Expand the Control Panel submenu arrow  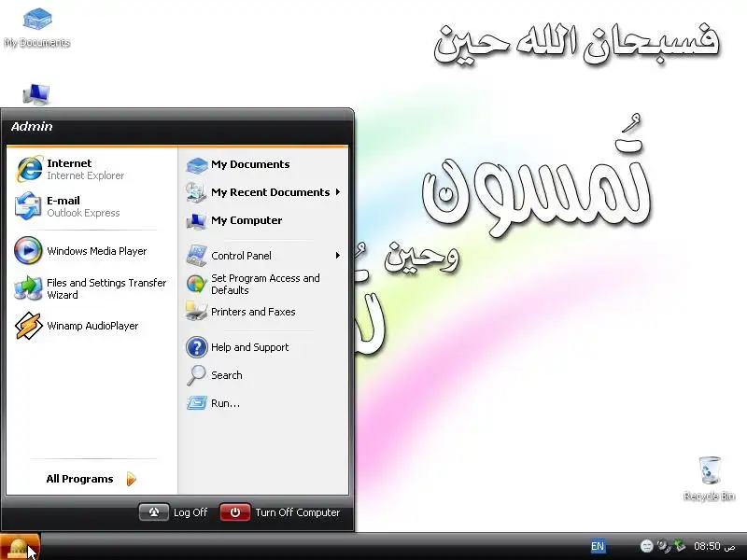[338, 256]
